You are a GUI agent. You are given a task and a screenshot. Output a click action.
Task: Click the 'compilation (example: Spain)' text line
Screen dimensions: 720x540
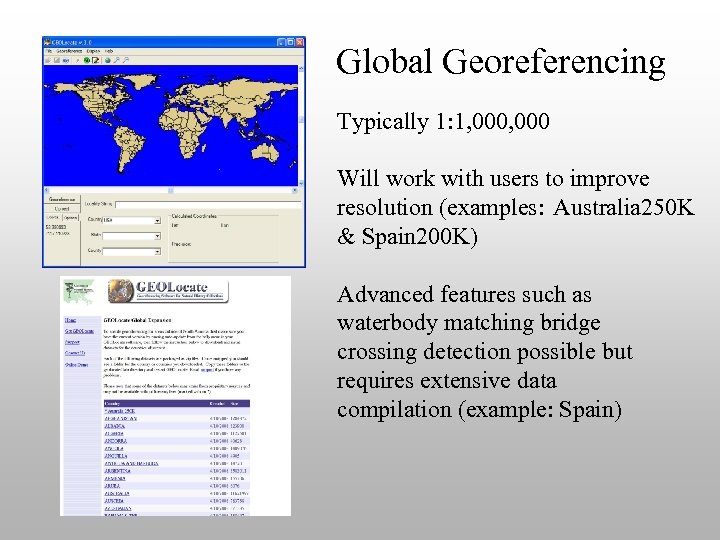coord(479,410)
